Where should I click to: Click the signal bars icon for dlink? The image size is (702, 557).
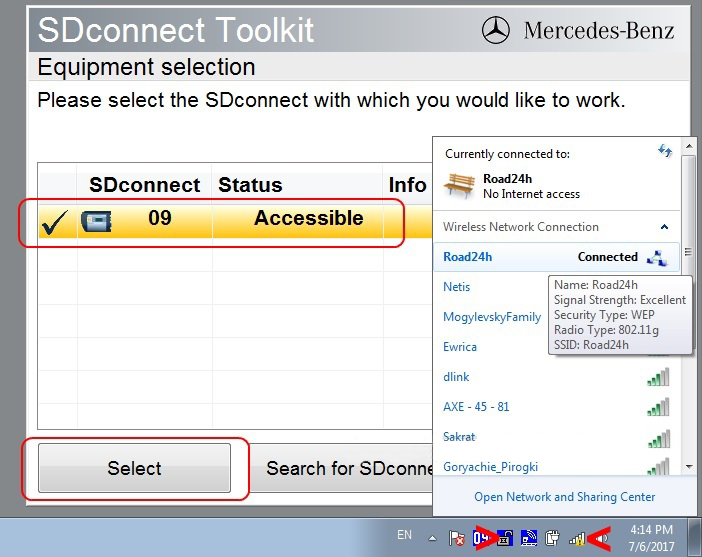[658, 377]
